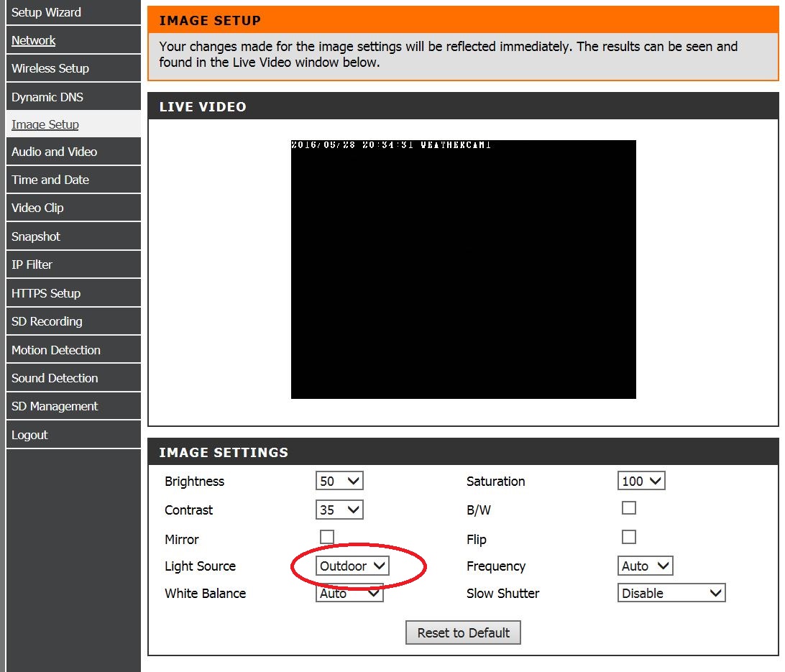This screenshot has width=785, height=672.
Task: Toggle the B/W checkbox
Action: (x=629, y=508)
